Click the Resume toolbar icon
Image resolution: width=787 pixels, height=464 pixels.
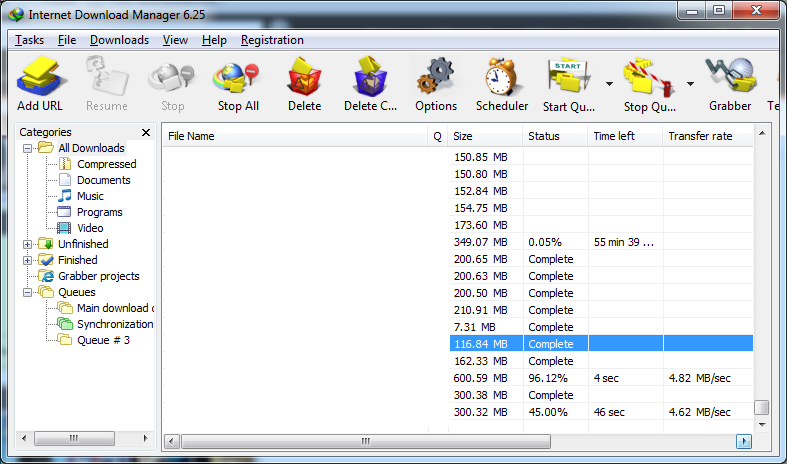tap(106, 77)
